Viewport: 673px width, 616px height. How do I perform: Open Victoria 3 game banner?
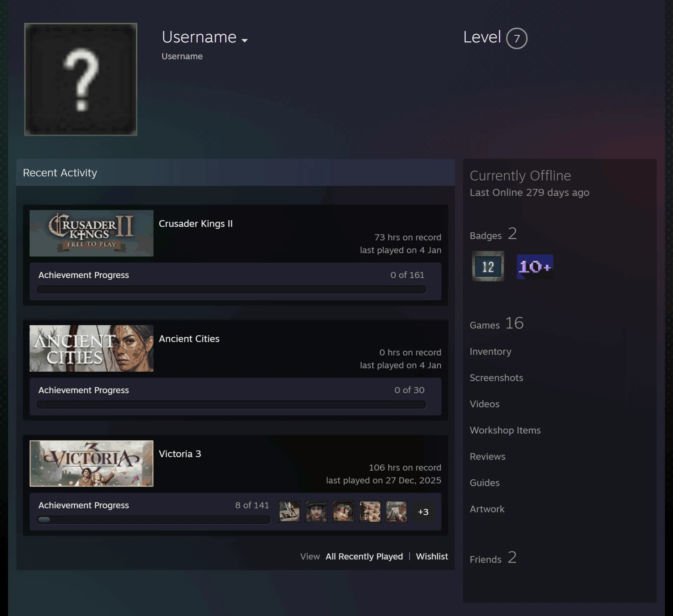[x=91, y=463]
